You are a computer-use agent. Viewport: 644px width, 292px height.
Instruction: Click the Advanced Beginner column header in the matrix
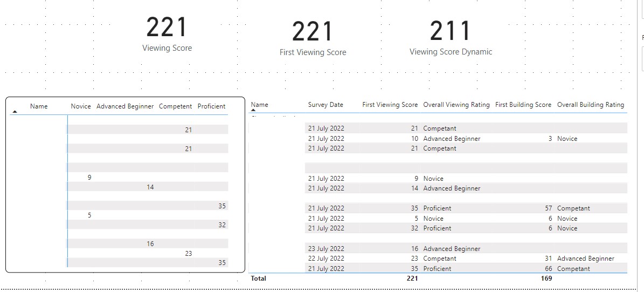[125, 106]
